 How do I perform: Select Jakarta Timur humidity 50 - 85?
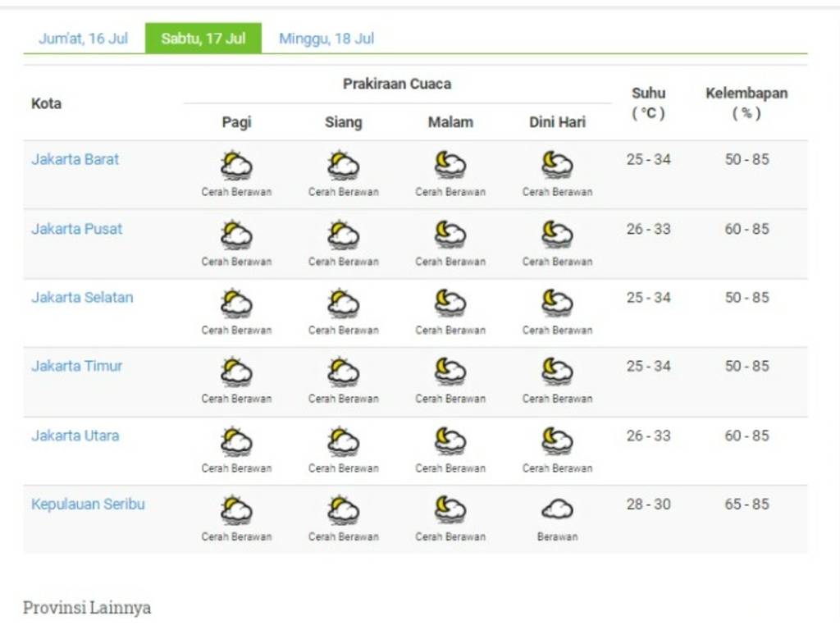[x=746, y=366]
